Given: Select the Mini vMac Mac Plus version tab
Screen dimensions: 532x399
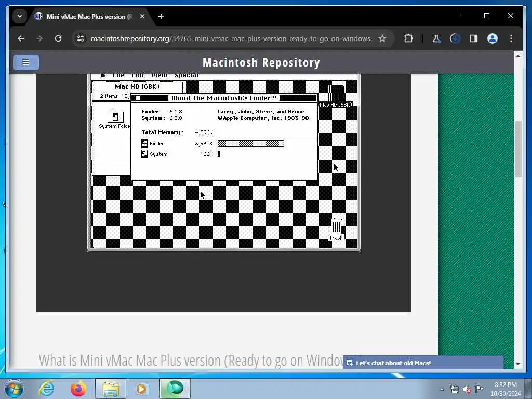Looking at the screenshot, I should pyautogui.click(x=89, y=16).
